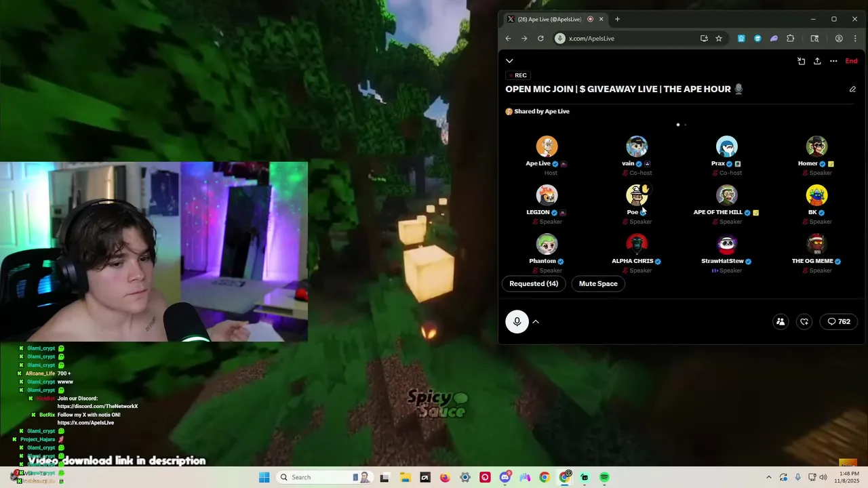Close the Ape Live tab
868x488 pixels.
coord(601,19)
